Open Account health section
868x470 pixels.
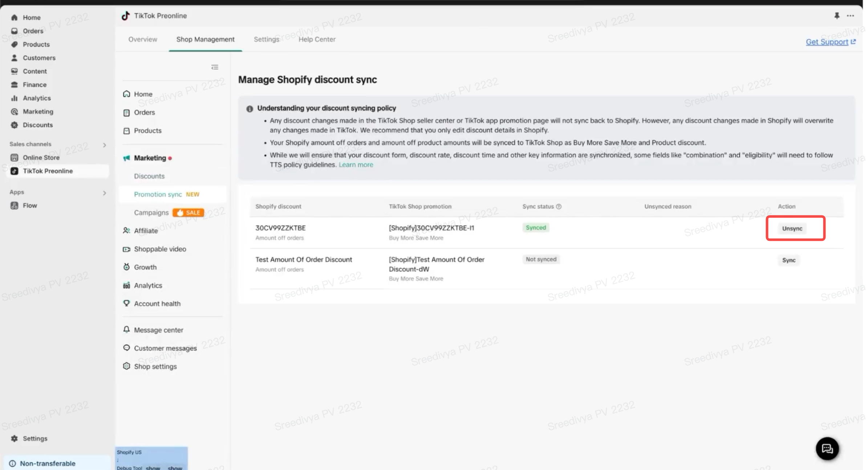click(157, 304)
